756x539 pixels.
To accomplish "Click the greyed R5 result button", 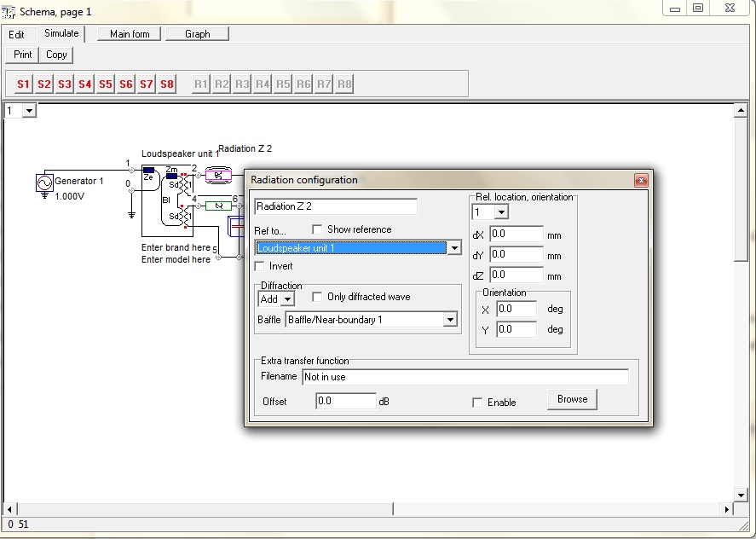I will pyautogui.click(x=283, y=84).
